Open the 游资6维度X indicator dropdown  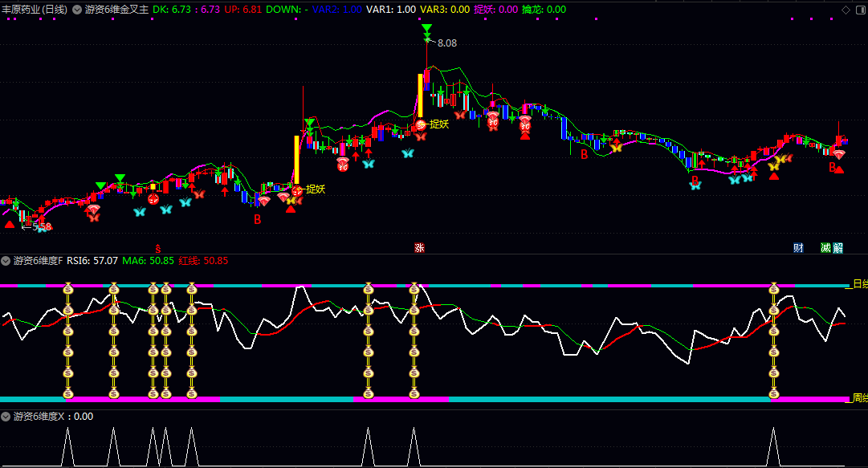click(6, 417)
